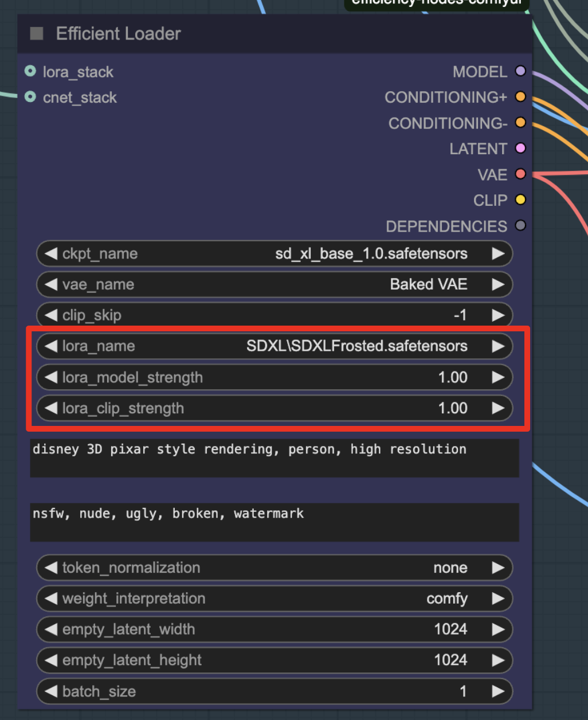The width and height of the screenshot is (588, 720).
Task: Advance clip_skip with the right arrow
Action: point(497,315)
